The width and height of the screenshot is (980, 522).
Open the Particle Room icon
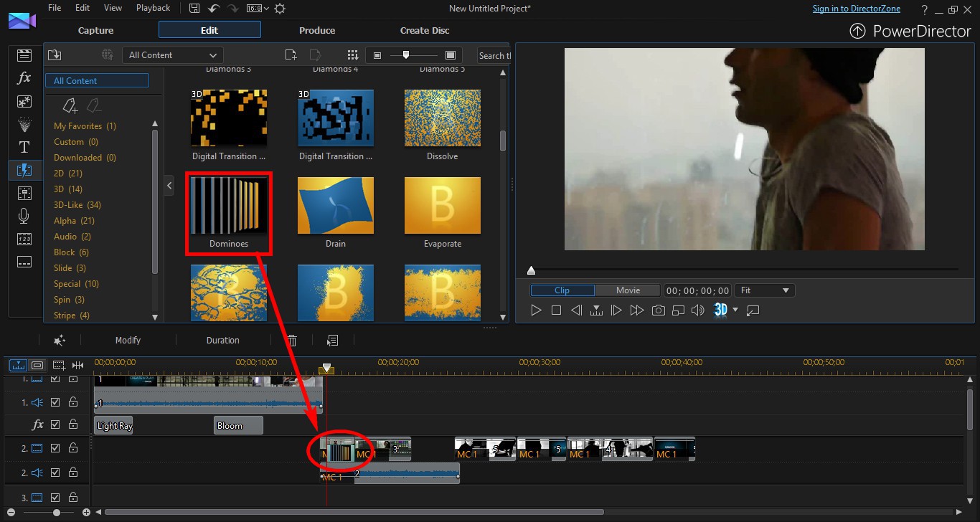click(x=24, y=124)
